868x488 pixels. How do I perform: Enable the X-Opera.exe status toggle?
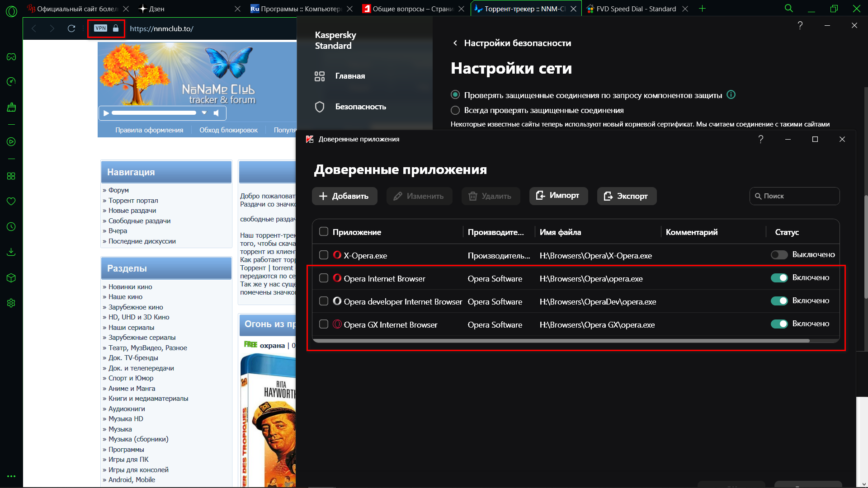click(779, 255)
